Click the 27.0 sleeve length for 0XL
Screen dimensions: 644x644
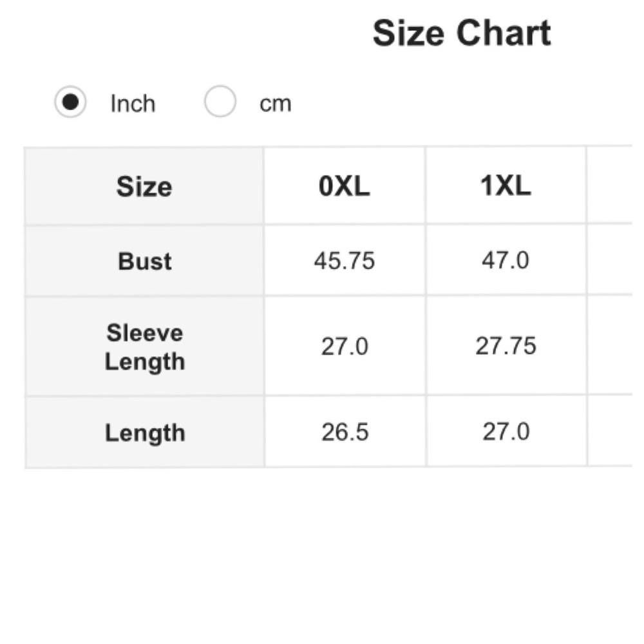click(345, 347)
